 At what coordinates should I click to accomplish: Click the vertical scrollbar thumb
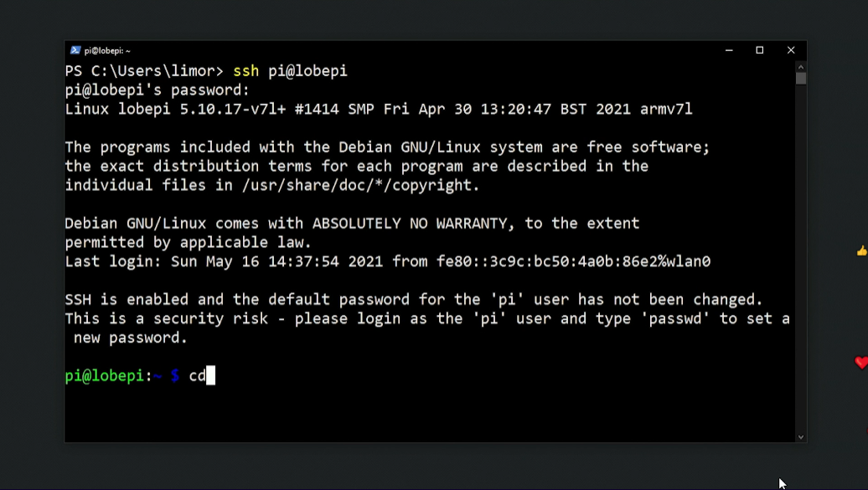pos(801,79)
